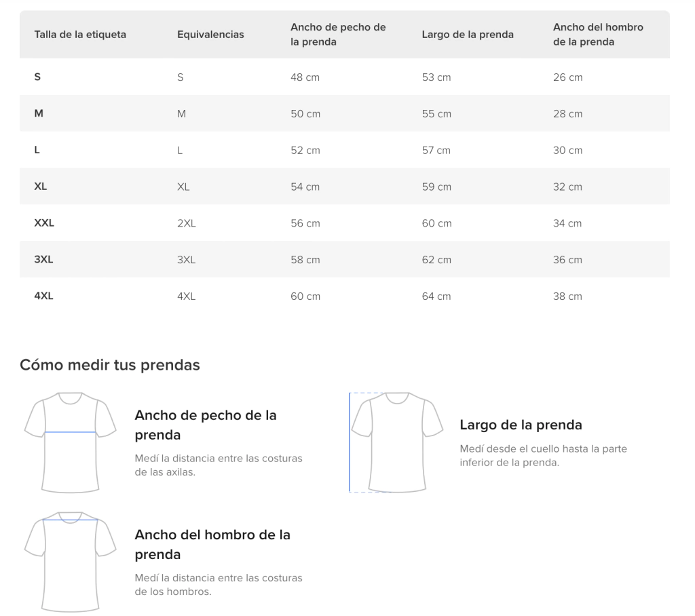Select the bold M size label row
The image size is (695, 616).
pyautogui.click(x=39, y=114)
